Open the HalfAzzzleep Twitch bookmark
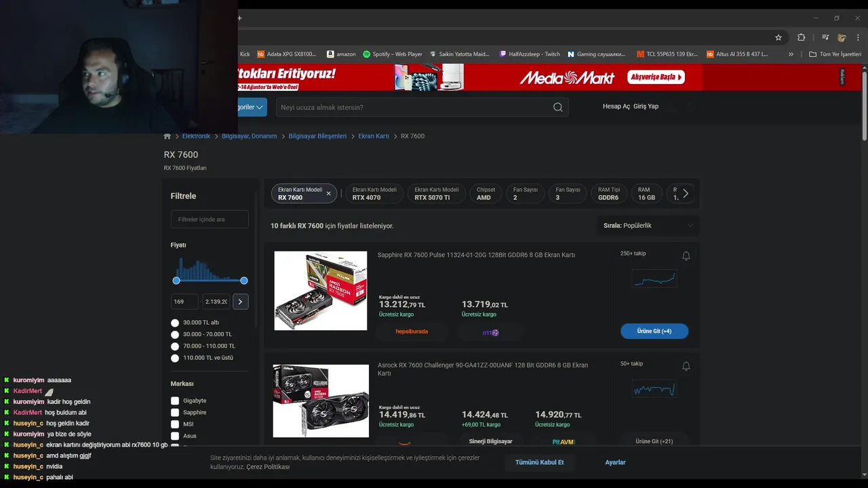This screenshot has height=488, width=868. (530, 54)
